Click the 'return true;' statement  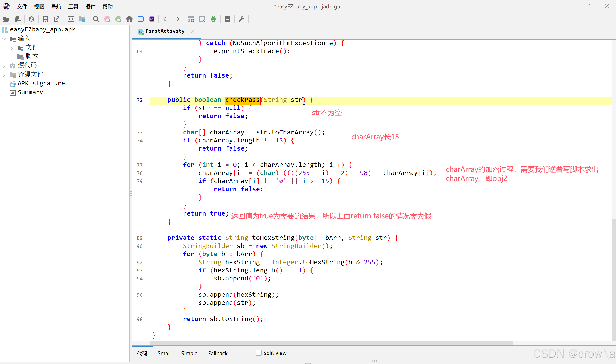pos(206,213)
